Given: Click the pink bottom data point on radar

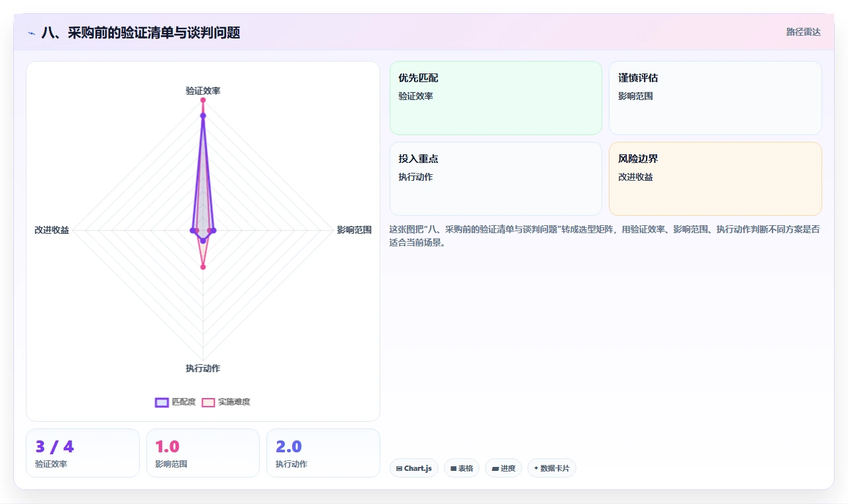Looking at the screenshot, I should tap(203, 267).
